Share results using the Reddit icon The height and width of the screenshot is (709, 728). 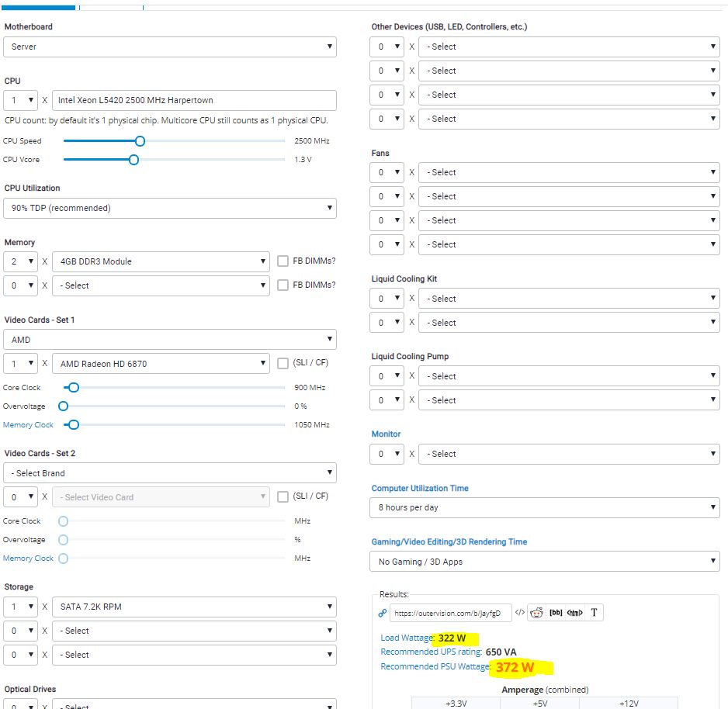point(537,613)
